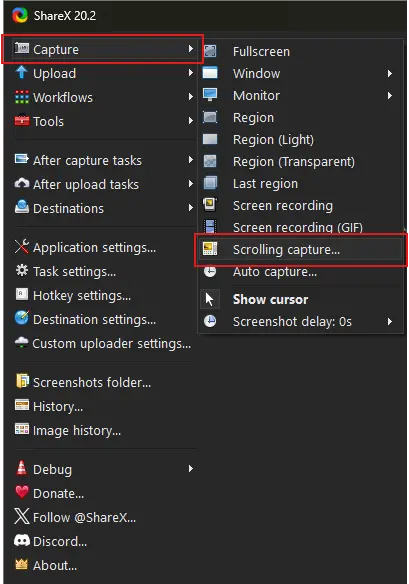
Task: Expand the After upload tasks arrow
Action: tap(191, 184)
